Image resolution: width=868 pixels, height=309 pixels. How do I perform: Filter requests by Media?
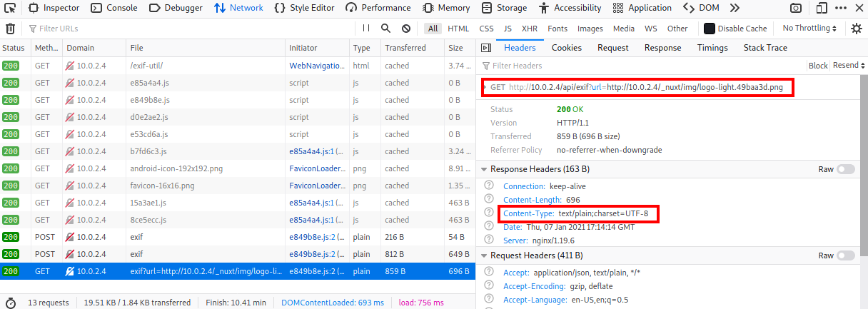point(623,29)
